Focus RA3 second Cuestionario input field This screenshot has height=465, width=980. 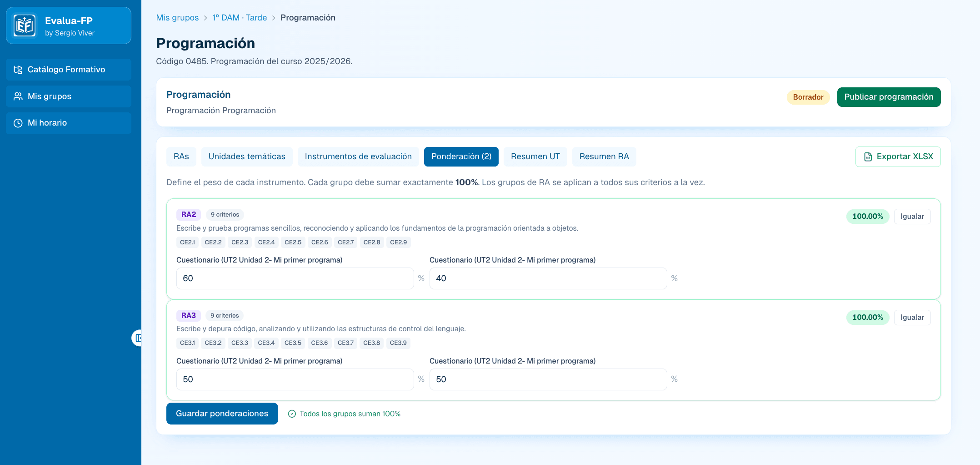(548, 379)
